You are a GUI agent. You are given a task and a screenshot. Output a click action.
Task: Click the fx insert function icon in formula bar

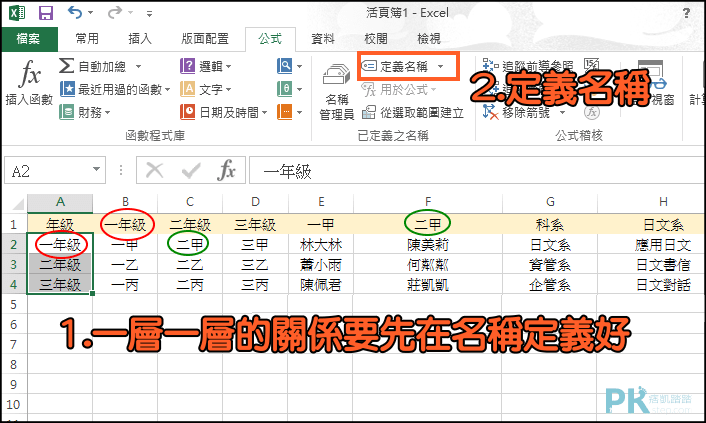226,170
